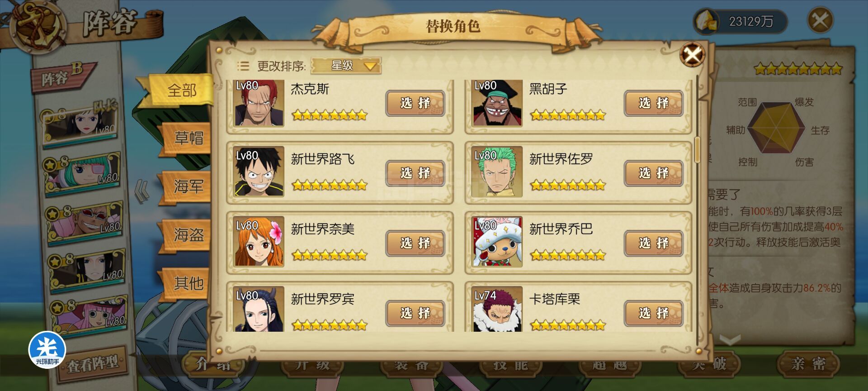Click the list icon next to 更改排序

click(x=243, y=66)
